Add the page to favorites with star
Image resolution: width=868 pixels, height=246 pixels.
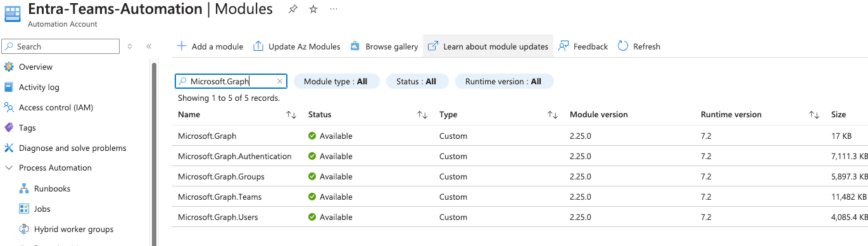[313, 10]
